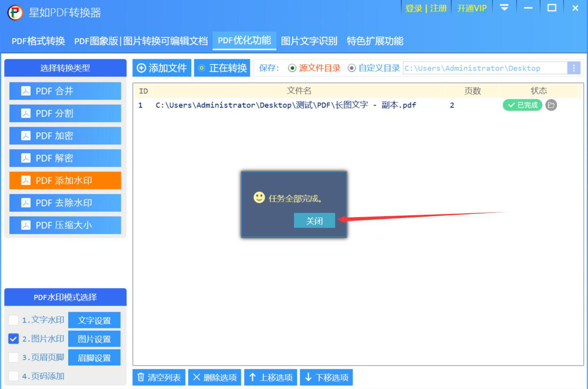This screenshot has width=588, height=389.
Task: Click 关闭 in the task complete dialog
Action: point(314,220)
